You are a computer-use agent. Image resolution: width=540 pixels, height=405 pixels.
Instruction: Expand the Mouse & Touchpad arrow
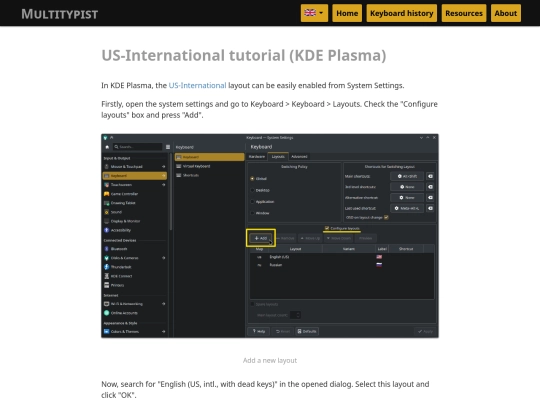(164, 167)
